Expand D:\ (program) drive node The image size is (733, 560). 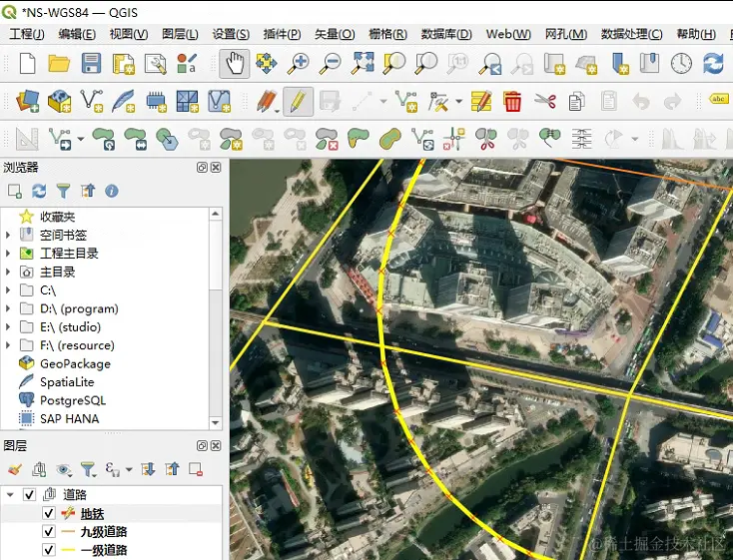(7, 308)
